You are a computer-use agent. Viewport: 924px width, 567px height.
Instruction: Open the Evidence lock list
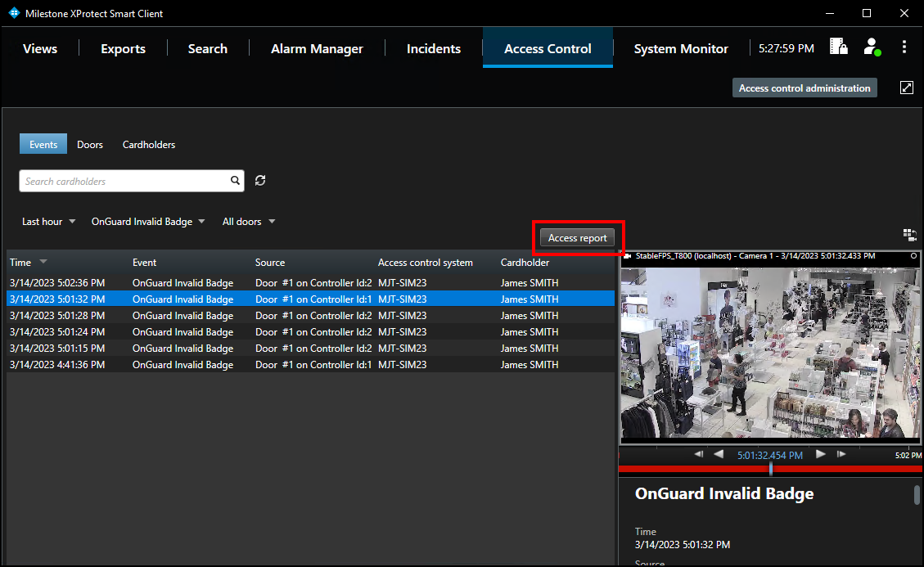point(838,47)
